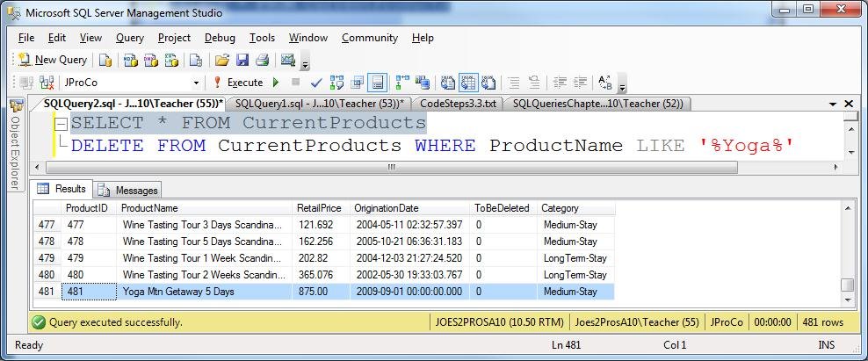
Task: Toggle the Include Actual Execution Plan button
Action: 402,83
